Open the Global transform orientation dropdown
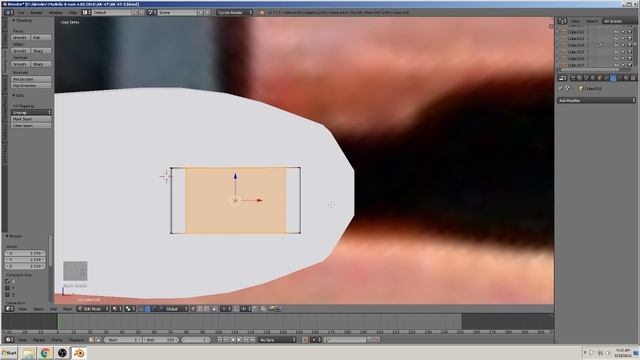Image resolution: width=640 pixels, height=360 pixels. click(x=177, y=309)
